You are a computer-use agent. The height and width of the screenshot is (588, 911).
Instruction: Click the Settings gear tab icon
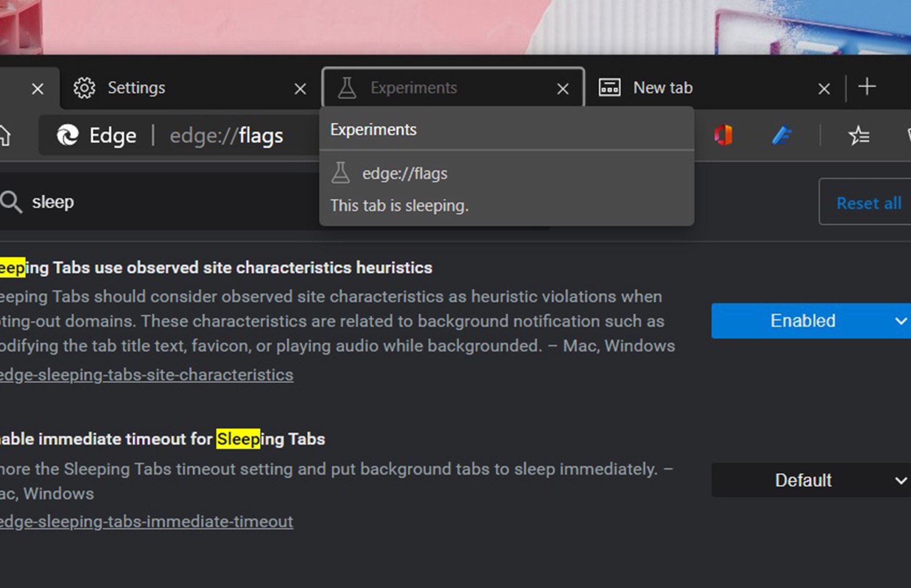pyautogui.click(x=84, y=88)
